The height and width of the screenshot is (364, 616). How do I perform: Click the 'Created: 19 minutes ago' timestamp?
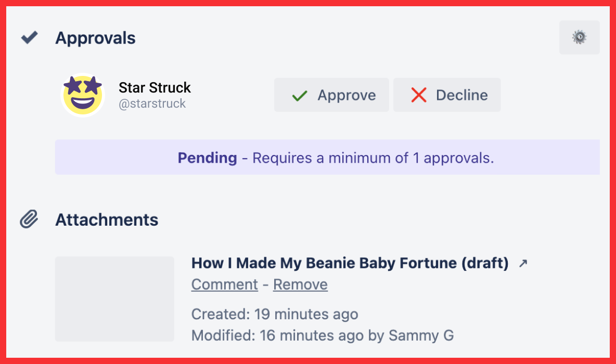(x=275, y=314)
